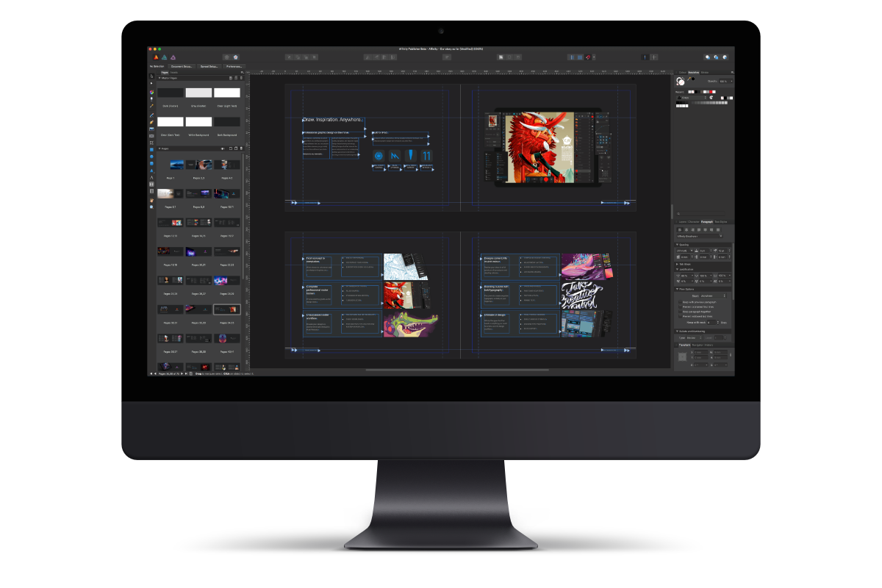Open the Character tab
This screenshot has width=882, height=588.
tap(694, 221)
